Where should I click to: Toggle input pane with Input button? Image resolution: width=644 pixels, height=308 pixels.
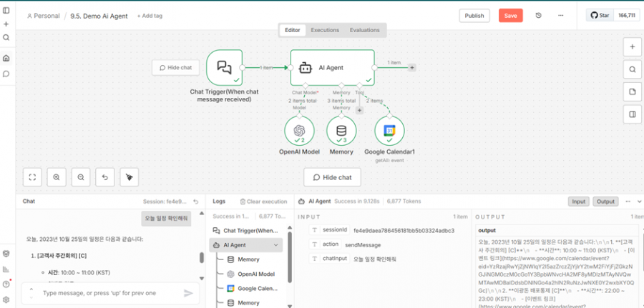pos(579,202)
